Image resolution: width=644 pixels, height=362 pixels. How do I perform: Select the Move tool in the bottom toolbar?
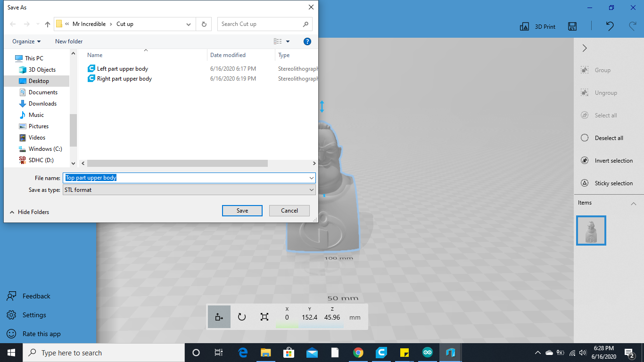[219, 316]
